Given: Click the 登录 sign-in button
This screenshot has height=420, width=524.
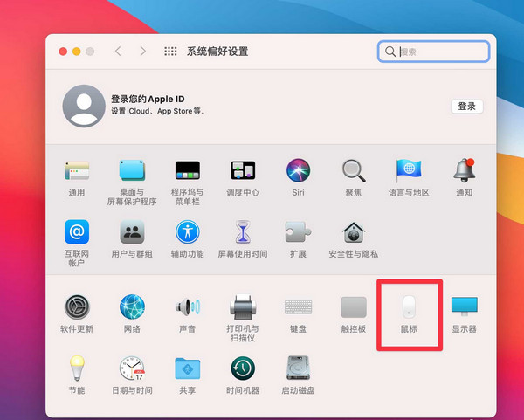Looking at the screenshot, I should coord(467,107).
